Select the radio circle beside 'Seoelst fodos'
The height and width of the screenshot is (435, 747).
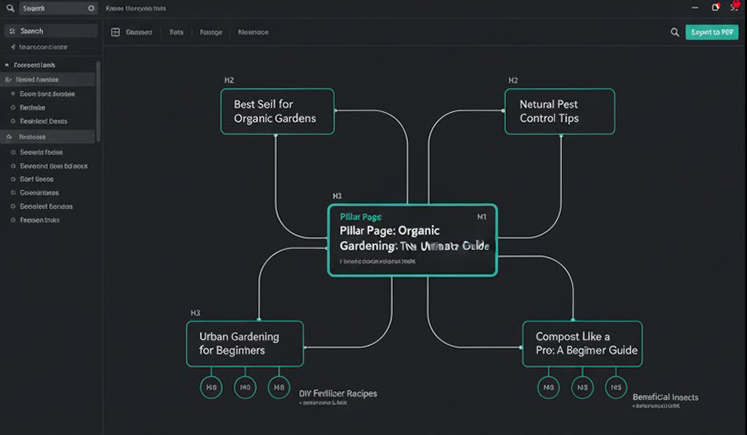coord(13,152)
